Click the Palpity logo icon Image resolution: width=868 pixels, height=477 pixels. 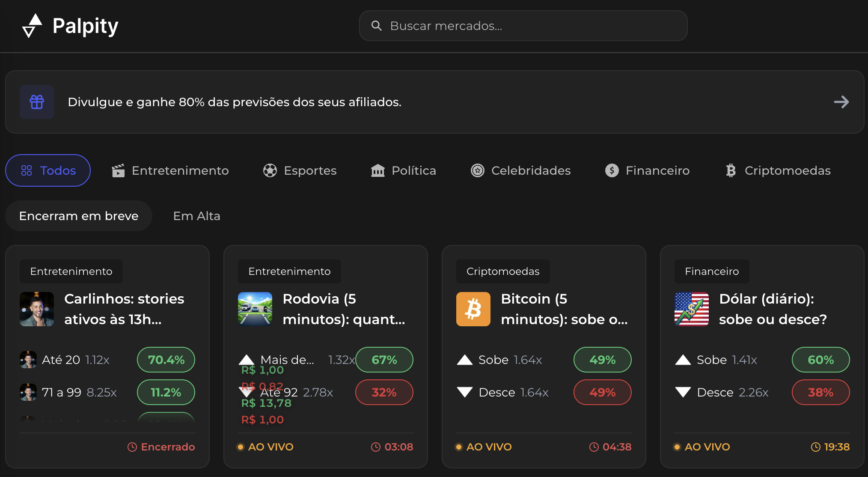[x=33, y=26]
